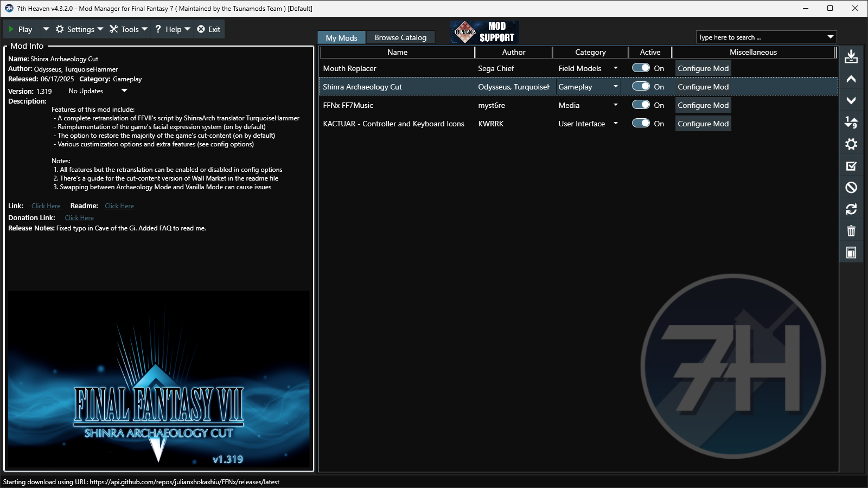Click Configure Mod for Shinra Archaeology Cut

coord(703,87)
